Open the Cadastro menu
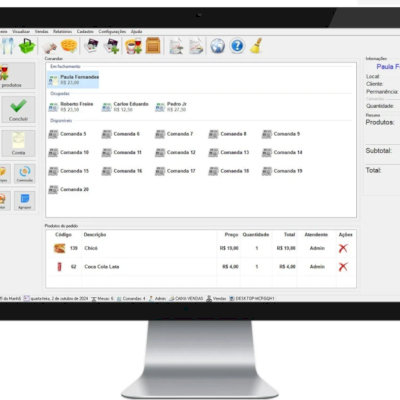The width and height of the screenshot is (400, 400). click(x=85, y=31)
